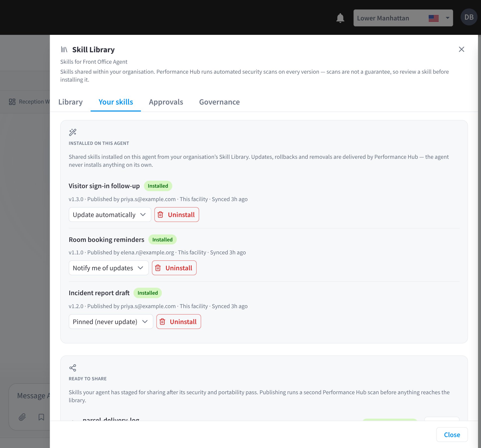Select the Your skills tab
Screen dimensions: 481x448
pyautogui.click(x=116, y=102)
